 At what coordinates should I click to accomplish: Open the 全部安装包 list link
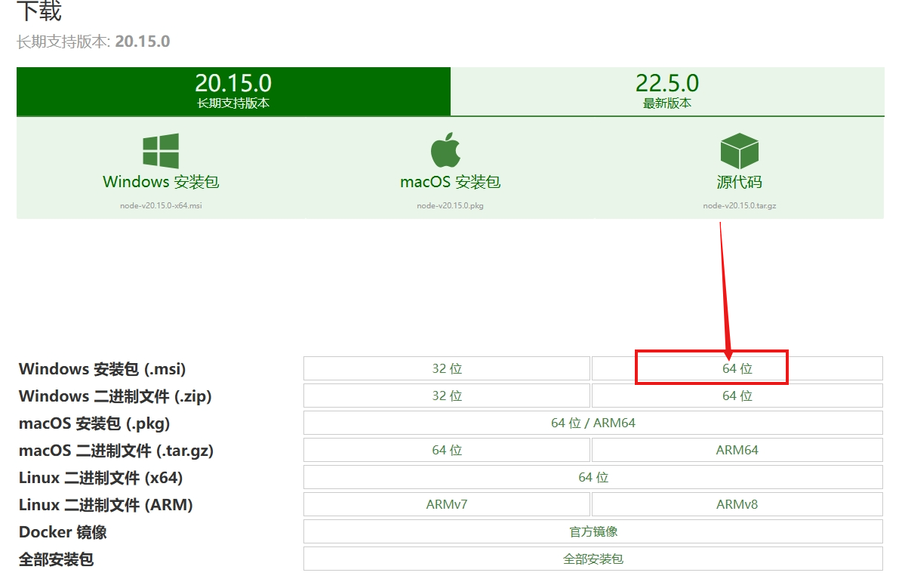click(x=593, y=559)
